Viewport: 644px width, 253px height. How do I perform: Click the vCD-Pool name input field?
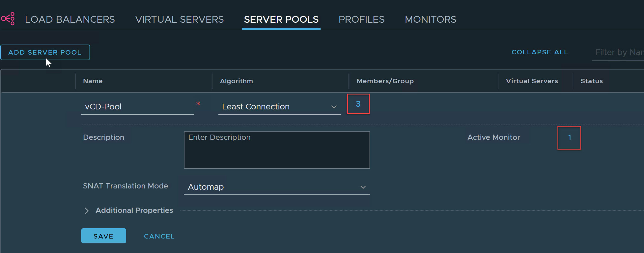pyautogui.click(x=137, y=107)
